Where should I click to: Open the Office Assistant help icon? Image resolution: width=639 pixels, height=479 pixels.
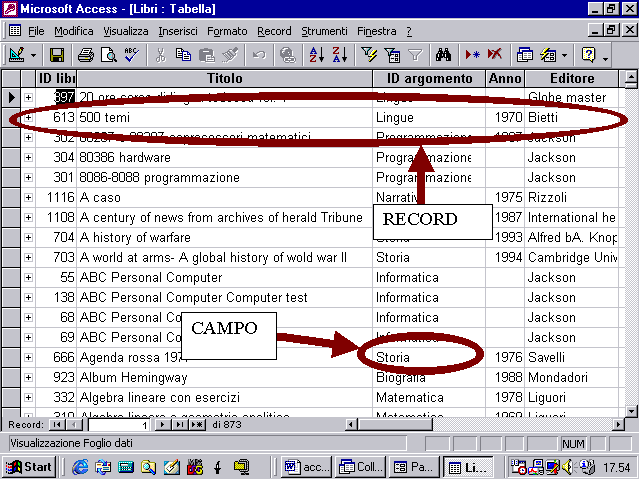[x=588, y=55]
